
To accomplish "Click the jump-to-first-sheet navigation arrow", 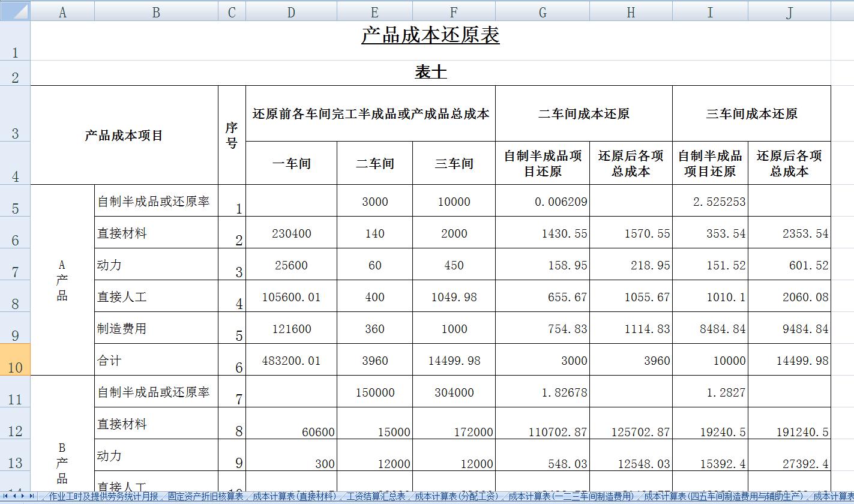I will pos(6,496).
